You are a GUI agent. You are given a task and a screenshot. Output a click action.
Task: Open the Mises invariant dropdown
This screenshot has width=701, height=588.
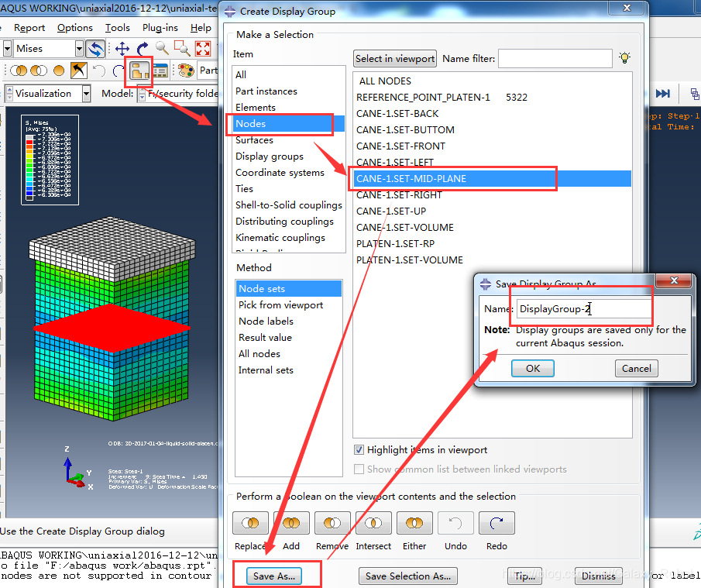[x=79, y=49]
